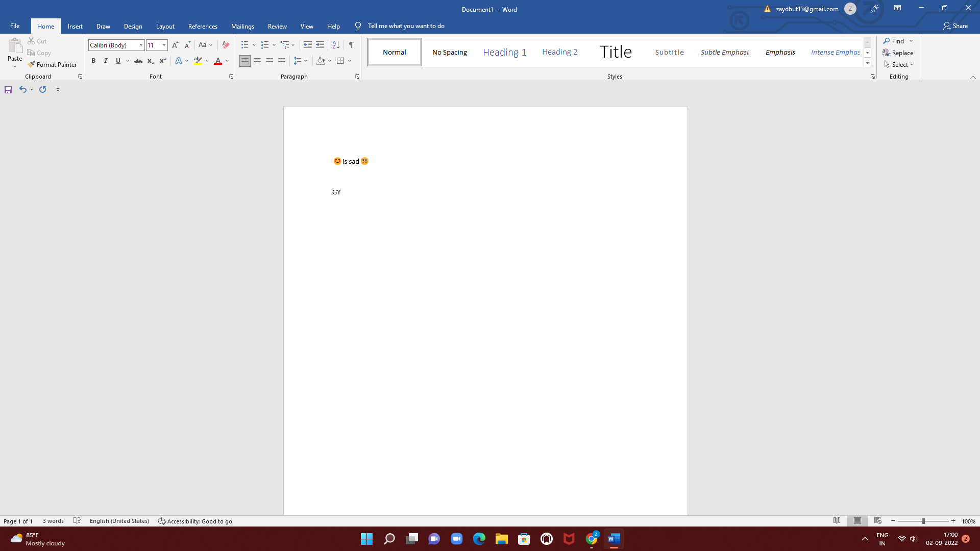Screen dimensions: 980x551
Task: Open Microsoft Edge from taskbar
Action: (x=479, y=539)
